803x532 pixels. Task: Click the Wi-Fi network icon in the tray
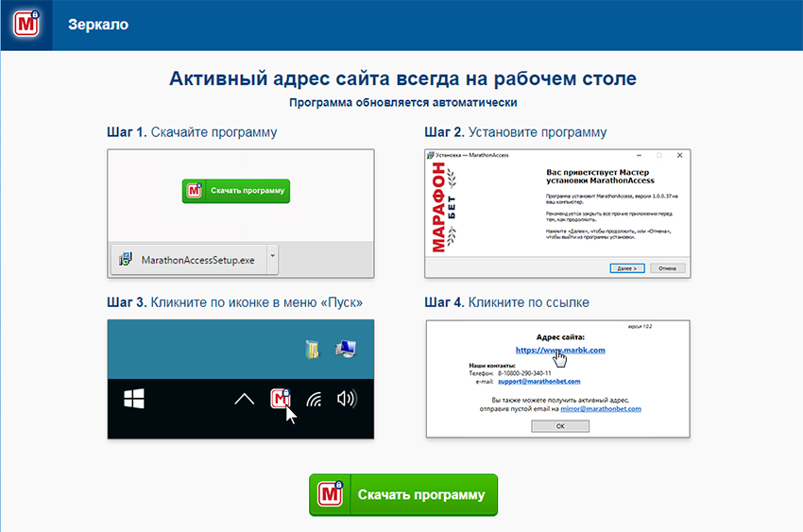pyautogui.click(x=315, y=399)
